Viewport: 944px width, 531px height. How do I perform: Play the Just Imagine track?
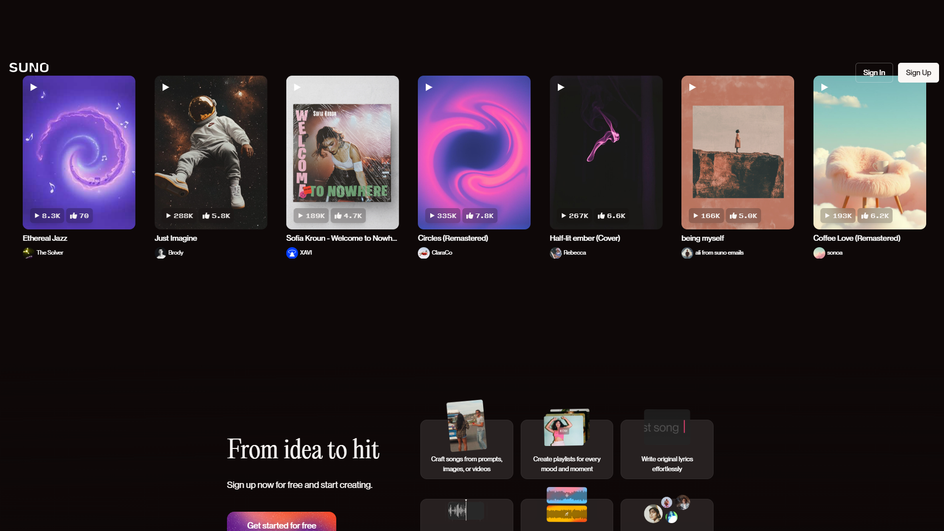tap(166, 87)
